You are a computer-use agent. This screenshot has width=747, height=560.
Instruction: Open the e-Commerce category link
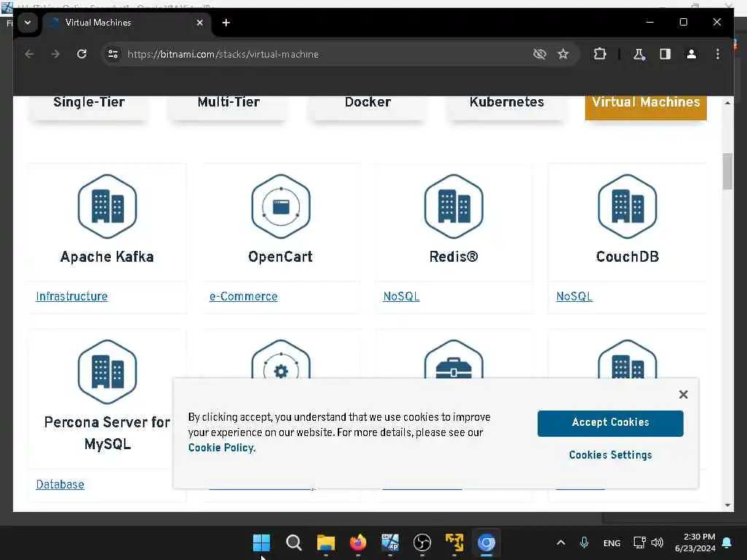tap(244, 297)
